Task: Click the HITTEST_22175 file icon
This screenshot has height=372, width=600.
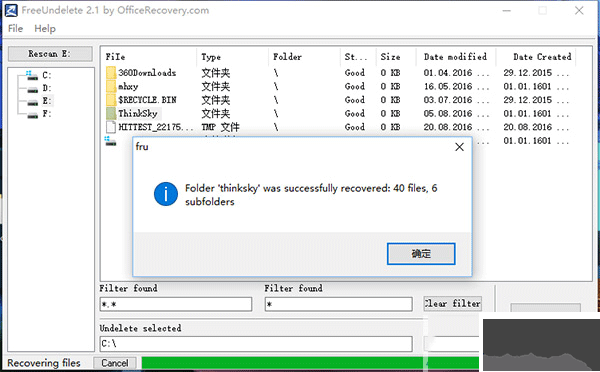Action: click(111, 127)
